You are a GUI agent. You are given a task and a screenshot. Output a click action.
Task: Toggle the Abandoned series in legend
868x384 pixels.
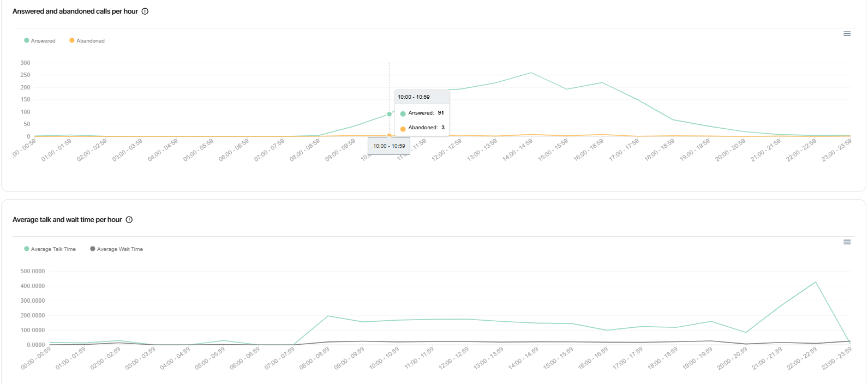[87, 41]
